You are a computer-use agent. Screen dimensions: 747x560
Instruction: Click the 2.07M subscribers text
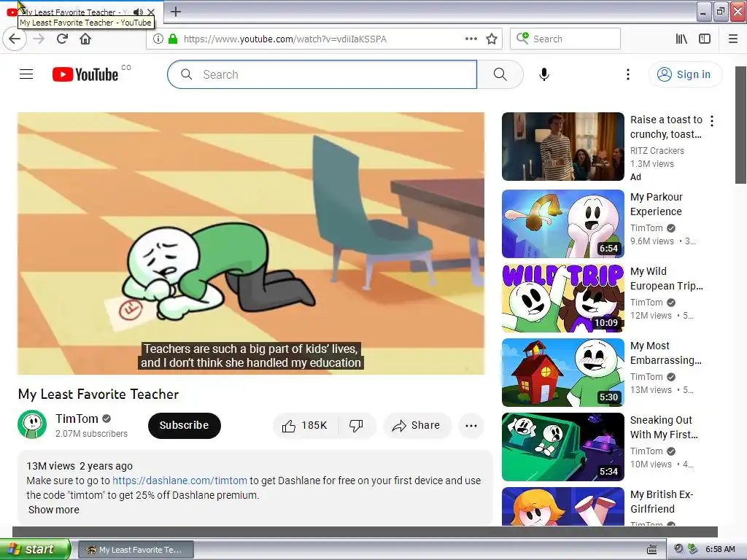pyautogui.click(x=91, y=433)
